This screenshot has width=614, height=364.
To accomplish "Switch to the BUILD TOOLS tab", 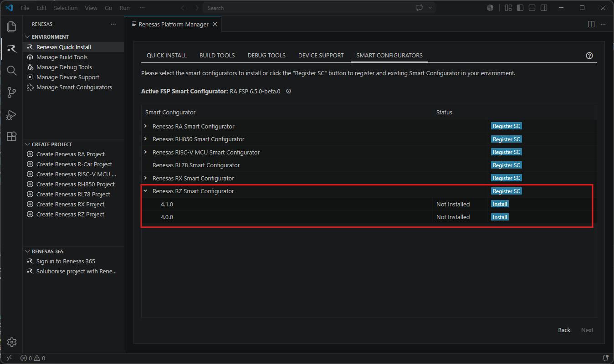I will [217, 55].
